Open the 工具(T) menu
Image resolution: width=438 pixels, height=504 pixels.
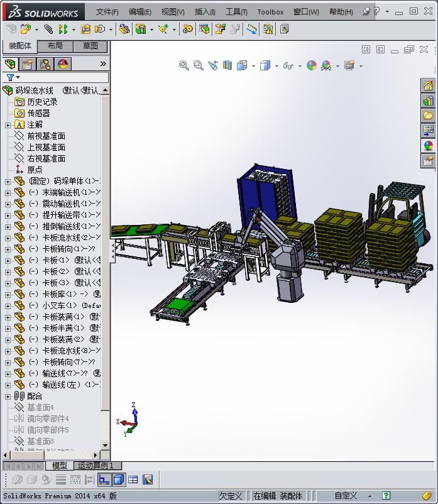(236, 12)
